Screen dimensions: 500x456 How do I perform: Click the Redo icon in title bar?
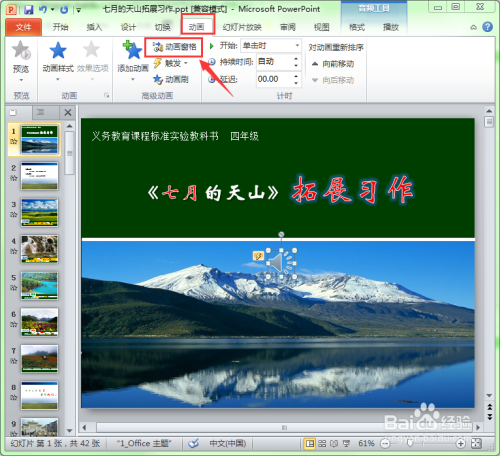[x=64, y=10]
